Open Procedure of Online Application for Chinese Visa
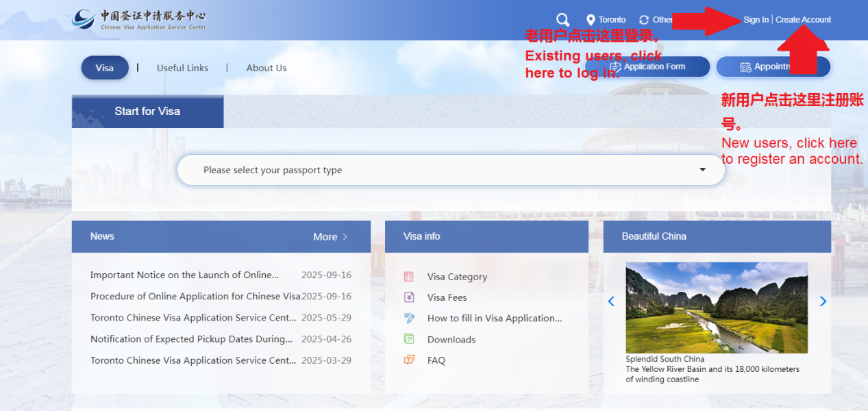The width and height of the screenshot is (868, 411). click(x=195, y=296)
